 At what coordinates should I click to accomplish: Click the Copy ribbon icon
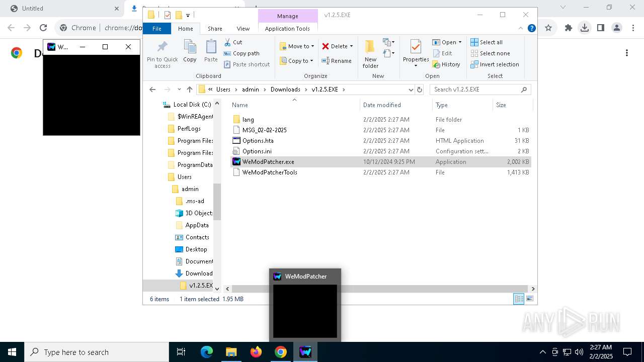[190, 51]
